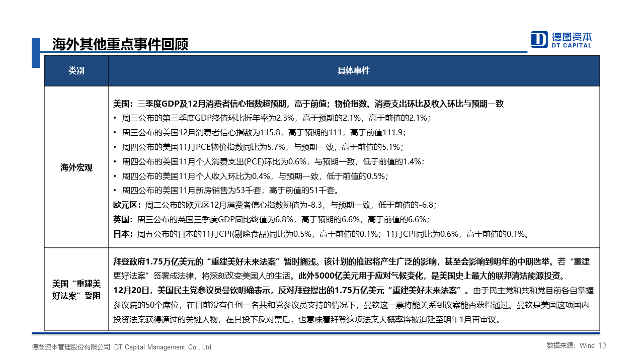644x362 pixels.
Task: Click the 欧元区 consumer confidence line
Action: point(275,205)
